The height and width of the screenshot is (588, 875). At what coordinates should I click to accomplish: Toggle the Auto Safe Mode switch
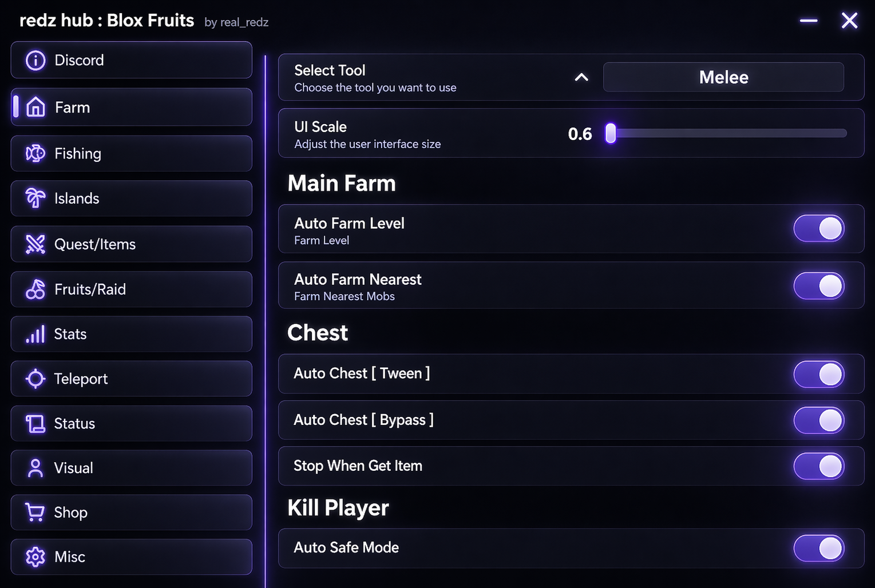click(819, 548)
